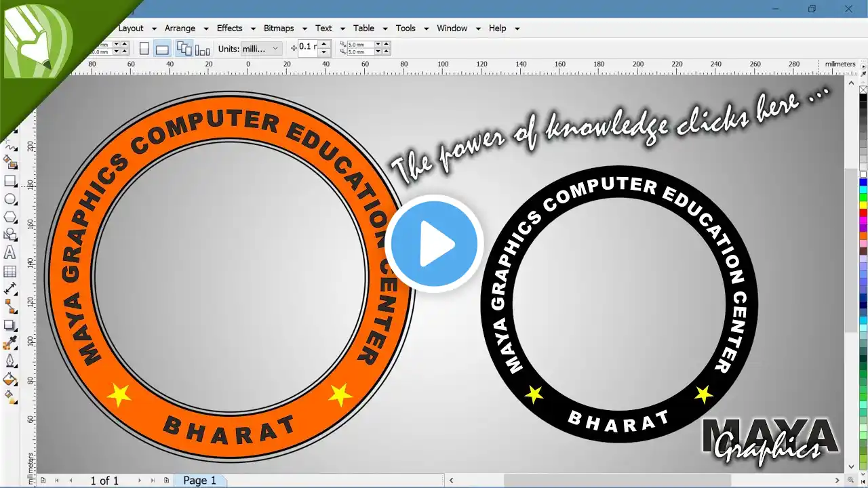Open the Layout menu
868x488 pixels.
tap(131, 28)
